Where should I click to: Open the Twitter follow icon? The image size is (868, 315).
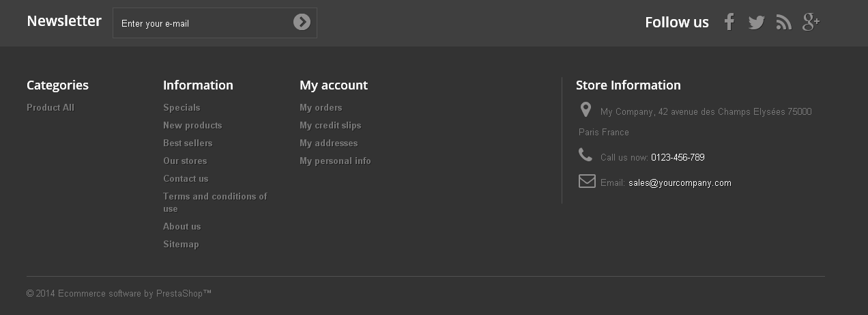pyautogui.click(x=756, y=23)
